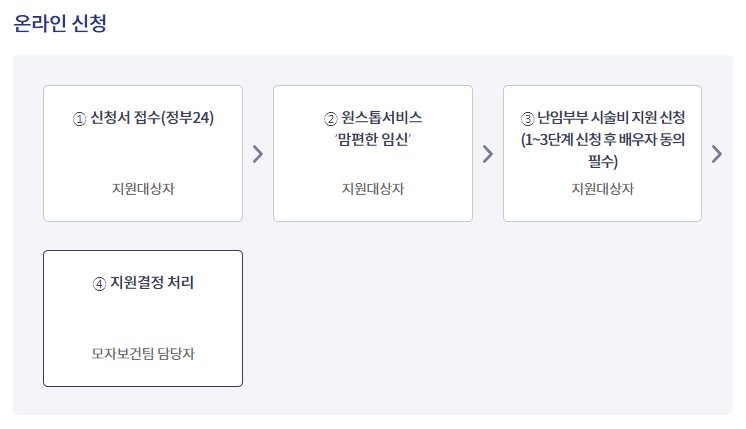The height and width of the screenshot is (429, 746).
Task: Click the chevron arrow after the 난임부부 시술비 card
Action: [717, 154]
